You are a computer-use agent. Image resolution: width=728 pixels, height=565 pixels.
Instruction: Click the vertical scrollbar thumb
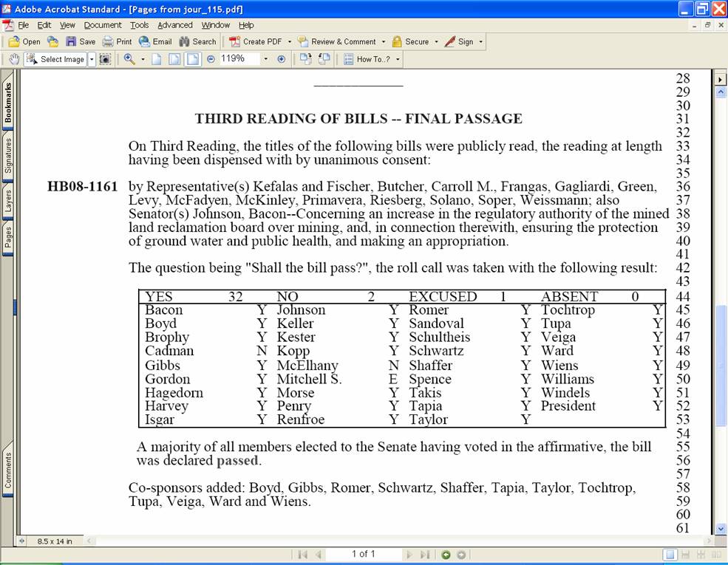(x=720, y=366)
